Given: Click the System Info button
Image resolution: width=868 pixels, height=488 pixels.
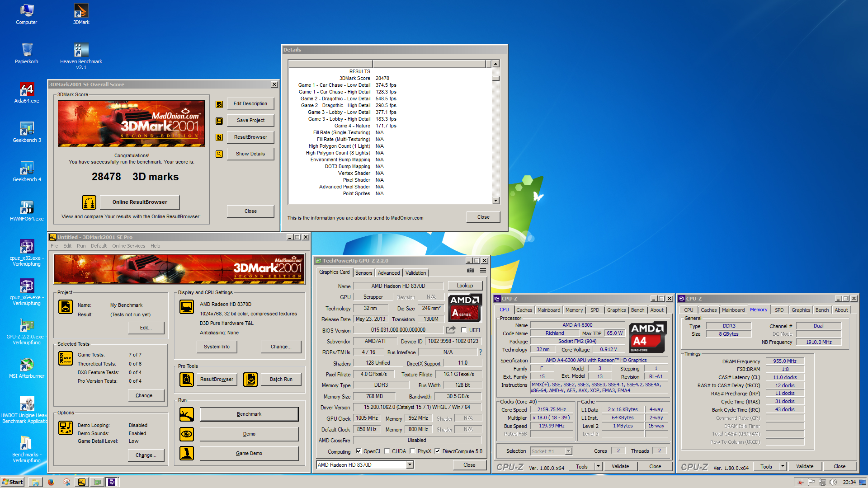Looking at the screenshot, I should pos(217,347).
